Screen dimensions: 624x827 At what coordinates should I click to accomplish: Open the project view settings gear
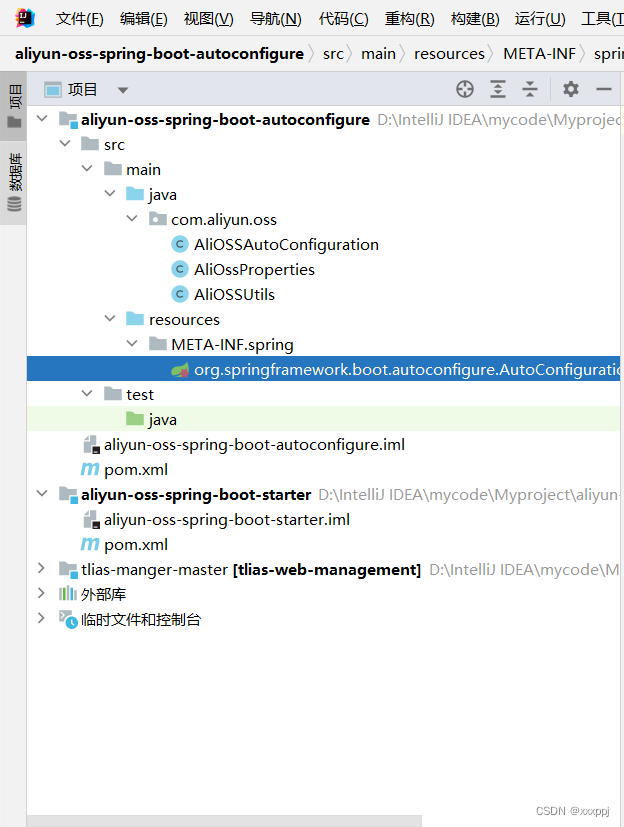pos(571,89)
